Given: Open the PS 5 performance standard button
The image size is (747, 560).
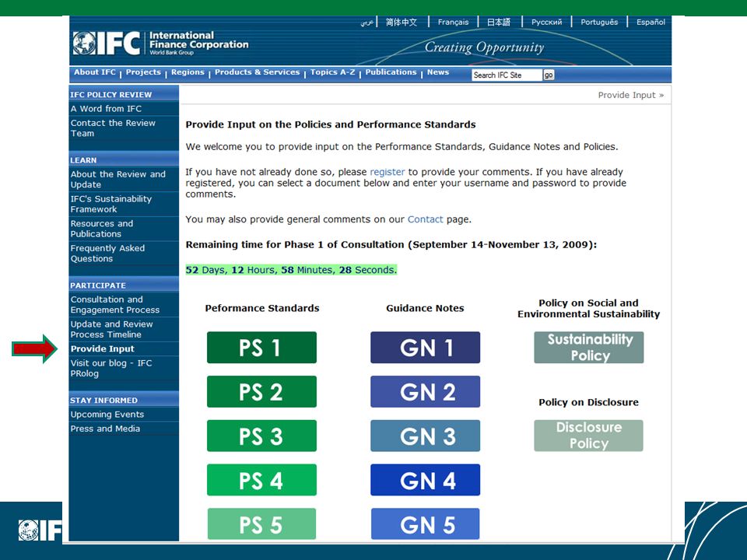Looking at the screenshot, I should [261, 523].
